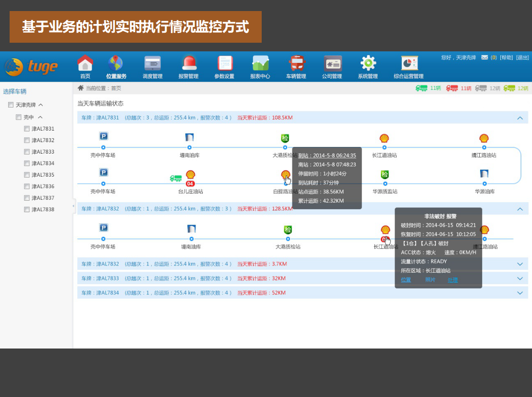Open the 车辆管理 truck icon
Screen dimensions: 532x397
pyautogui.click(x=297, y=64)
